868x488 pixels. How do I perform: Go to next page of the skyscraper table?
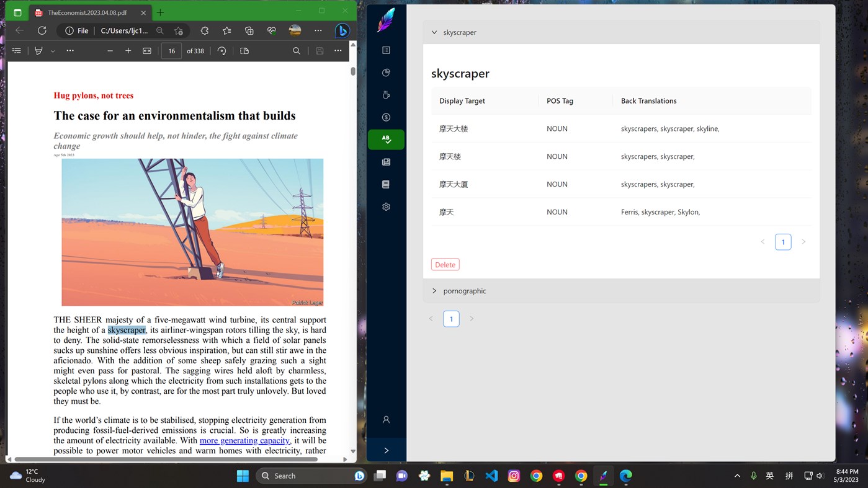pyautogui.click(x=803, y=242)
